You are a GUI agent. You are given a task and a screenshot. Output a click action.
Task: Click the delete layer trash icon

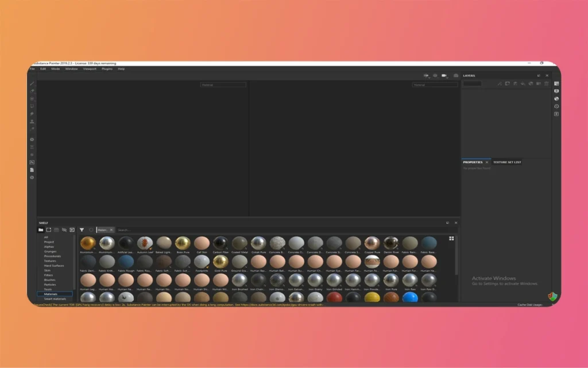(x=546, y=83)
